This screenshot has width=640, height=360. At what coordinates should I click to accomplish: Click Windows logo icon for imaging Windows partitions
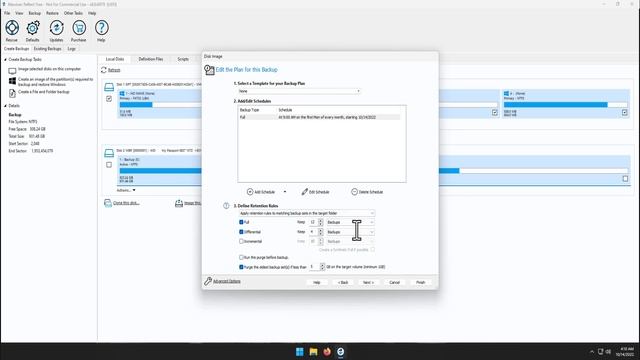click(x=12, y=81)
